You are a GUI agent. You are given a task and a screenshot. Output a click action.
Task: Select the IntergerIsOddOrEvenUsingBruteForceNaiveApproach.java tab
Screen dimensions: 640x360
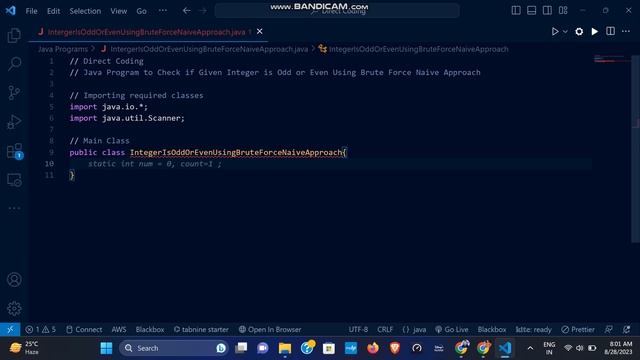(x=148, y=32)
